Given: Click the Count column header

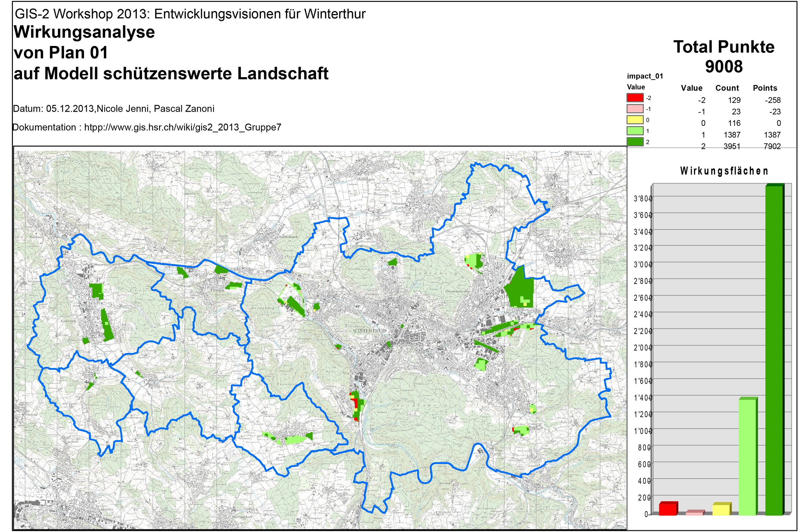Looking at the screenshot, I should coord(727,88).
